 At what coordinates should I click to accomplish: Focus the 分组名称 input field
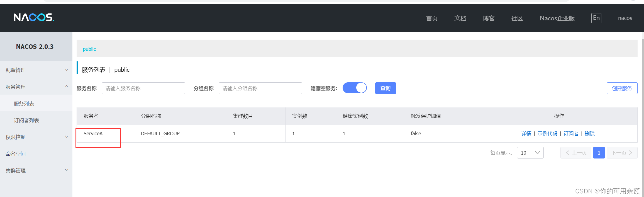pos(260,88)
